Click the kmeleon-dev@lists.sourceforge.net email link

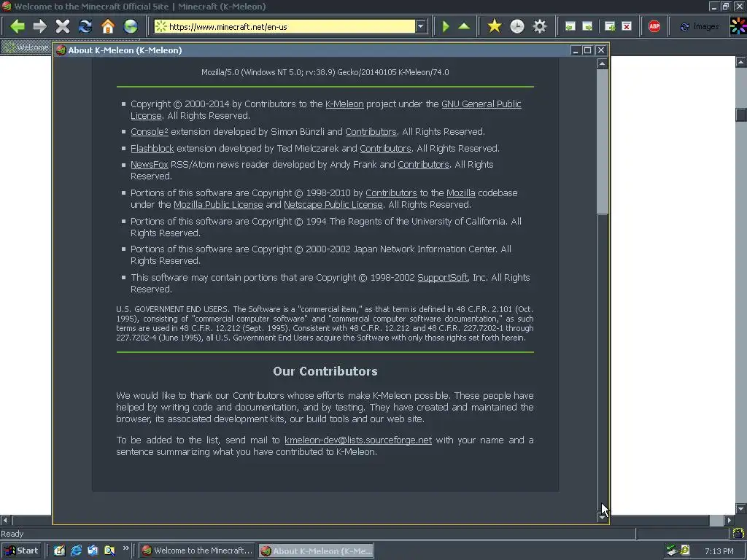(x=358, y=440)
